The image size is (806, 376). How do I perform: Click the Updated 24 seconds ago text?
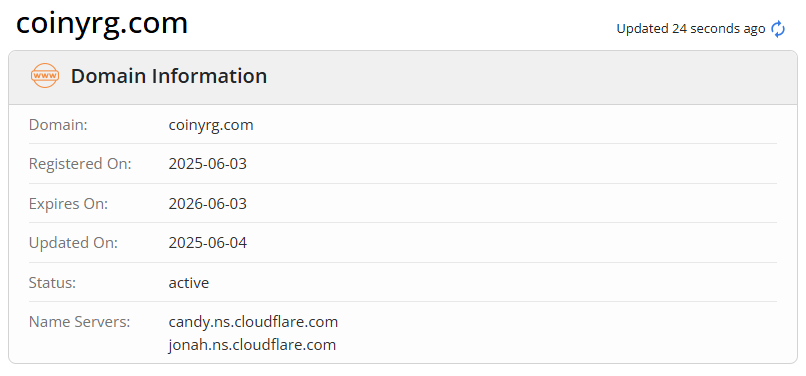691,29
